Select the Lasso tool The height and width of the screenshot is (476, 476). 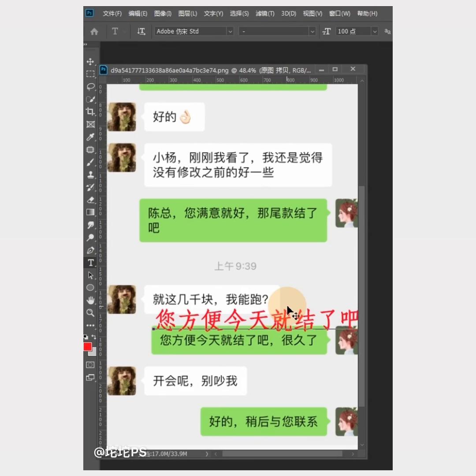(x=90, y=87)
